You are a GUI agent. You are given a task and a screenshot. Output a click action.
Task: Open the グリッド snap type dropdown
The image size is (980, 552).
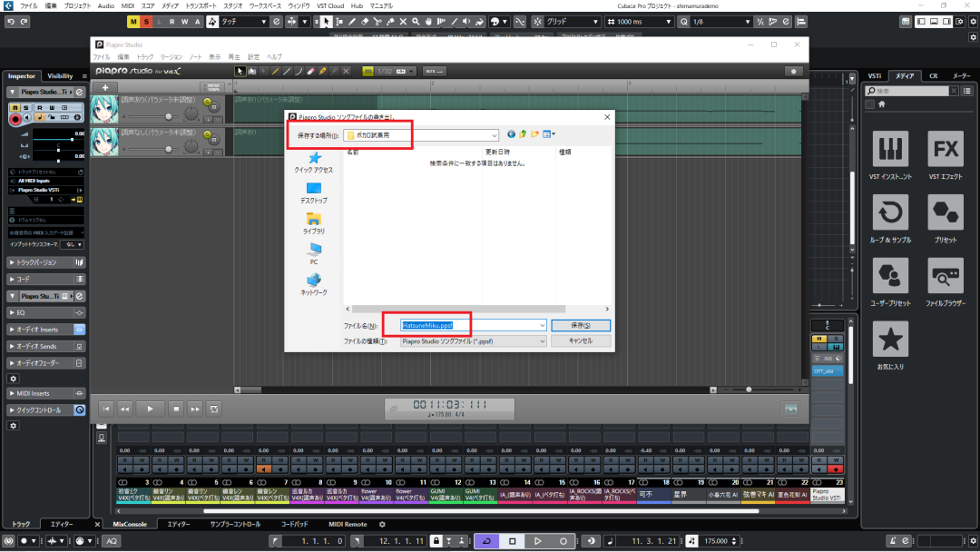[573, 22]
